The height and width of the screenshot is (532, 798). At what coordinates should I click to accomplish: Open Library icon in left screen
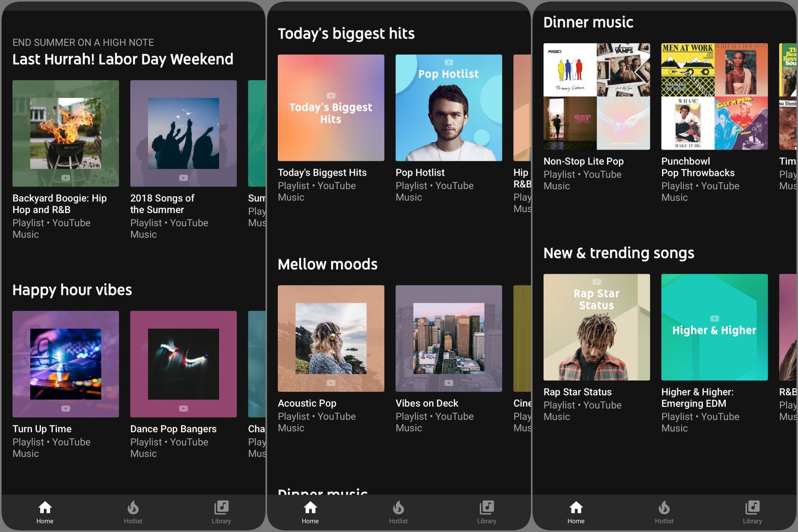(x=221, y=507)
